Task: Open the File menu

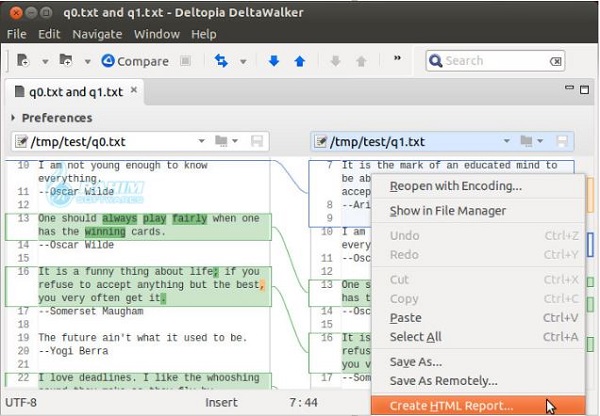Action: [x=16, y=34]
